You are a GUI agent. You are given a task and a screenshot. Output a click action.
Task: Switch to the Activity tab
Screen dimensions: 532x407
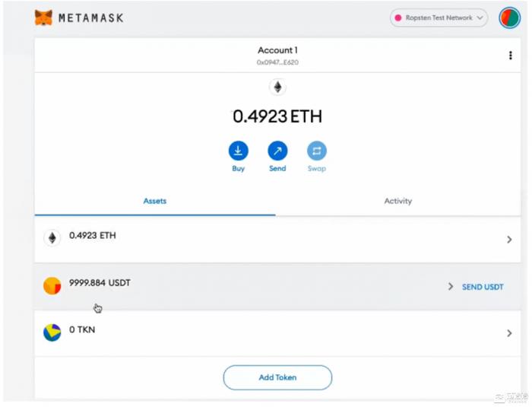pos(398,201)
